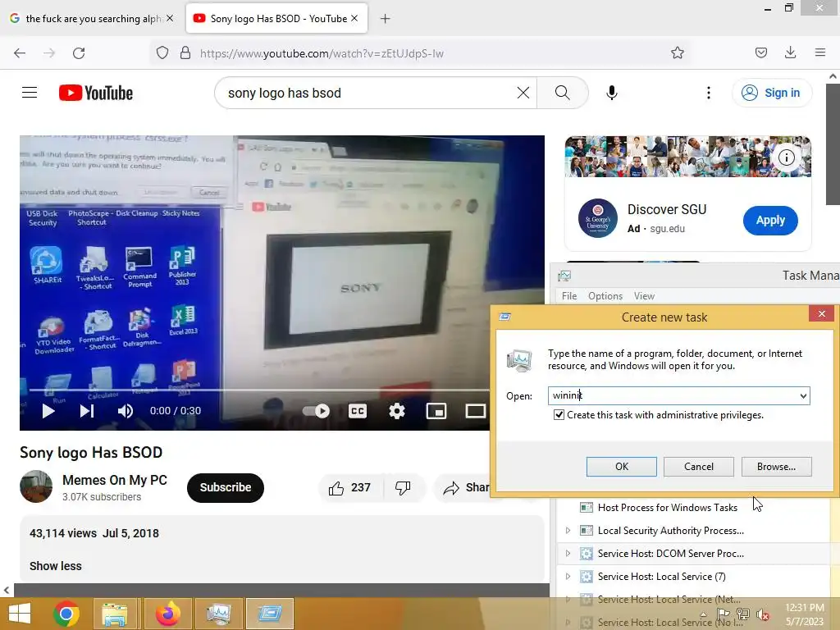Launch Chrome from the taskbar
840x630 pixels.
[x=66, y=614]
